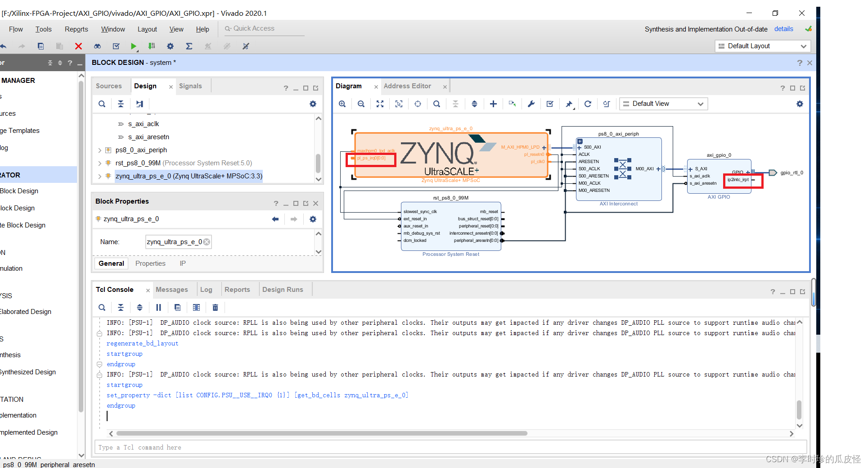Click the Copy toolbar icon
The width and height of the screenshot is (868, 468).
tap(40, 46)
